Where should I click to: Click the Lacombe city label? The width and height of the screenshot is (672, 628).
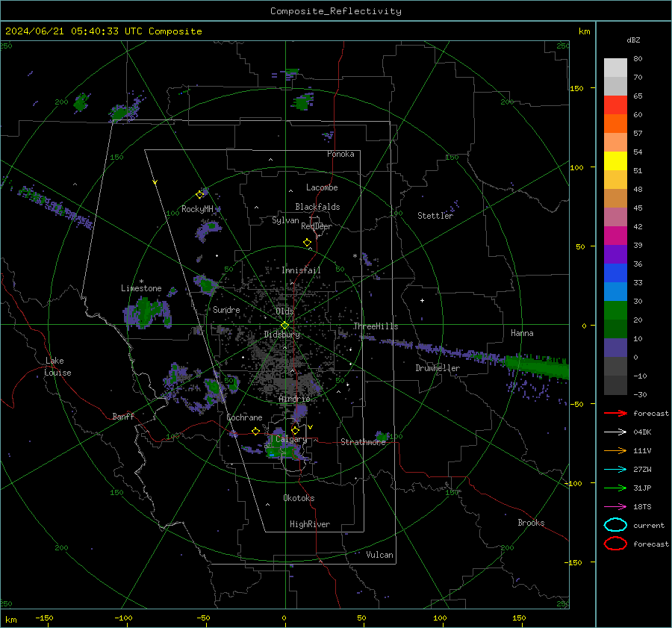pos(322,187)
